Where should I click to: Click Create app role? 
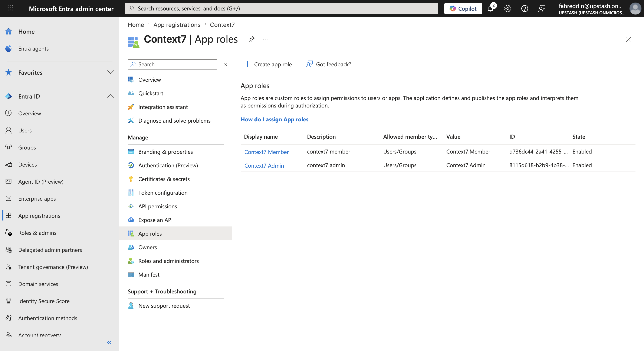click(268, 64)
